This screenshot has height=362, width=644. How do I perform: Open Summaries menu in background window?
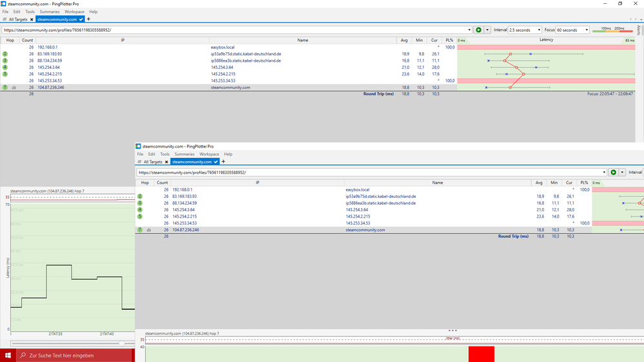click(x=49, y=12)
